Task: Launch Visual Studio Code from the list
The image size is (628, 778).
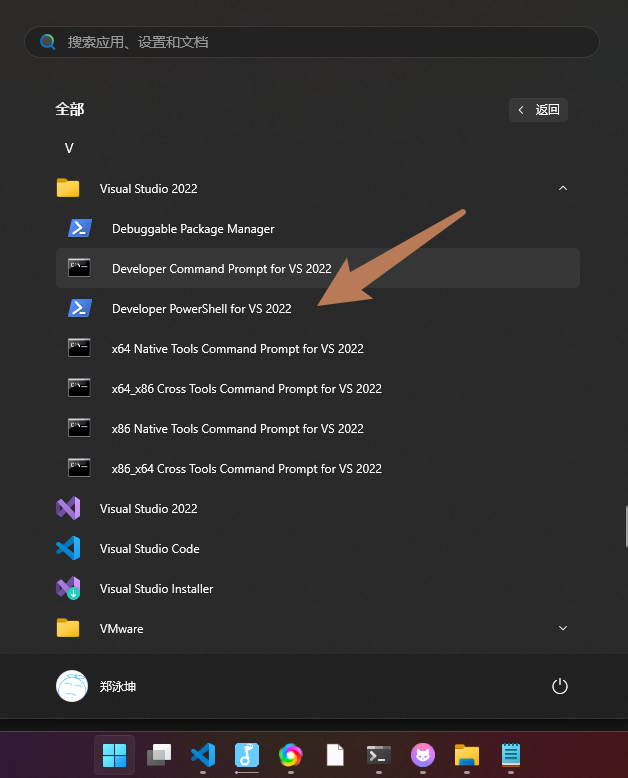Action: pos(149,549)
